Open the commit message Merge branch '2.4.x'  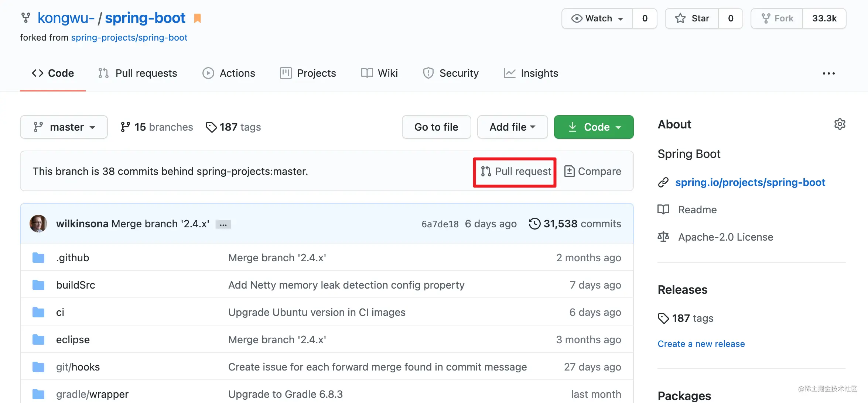[160, 224]
